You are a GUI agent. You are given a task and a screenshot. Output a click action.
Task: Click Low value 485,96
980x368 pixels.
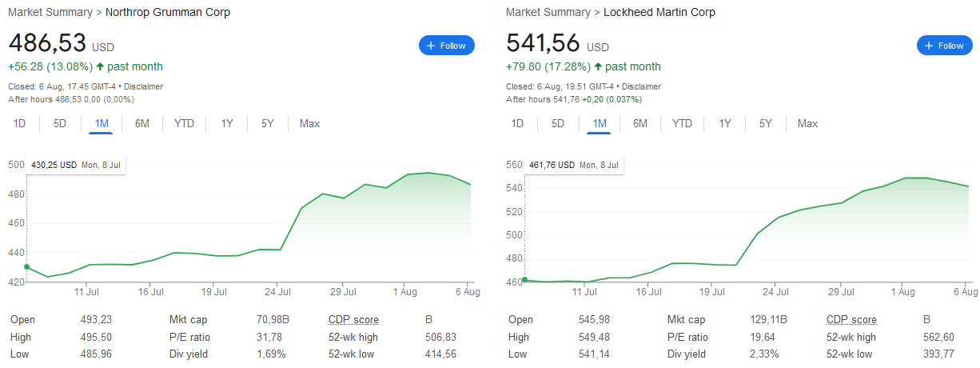pyautogui.click(x=96, y=354)
